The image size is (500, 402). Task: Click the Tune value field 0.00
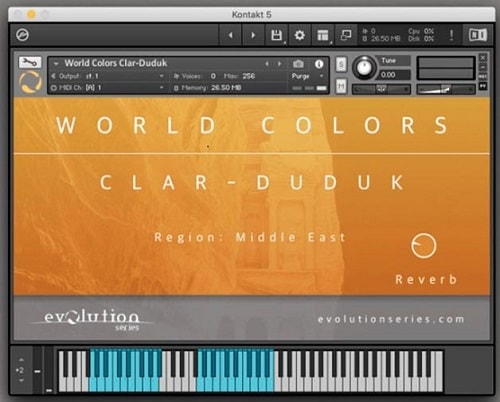click(394, 75)
